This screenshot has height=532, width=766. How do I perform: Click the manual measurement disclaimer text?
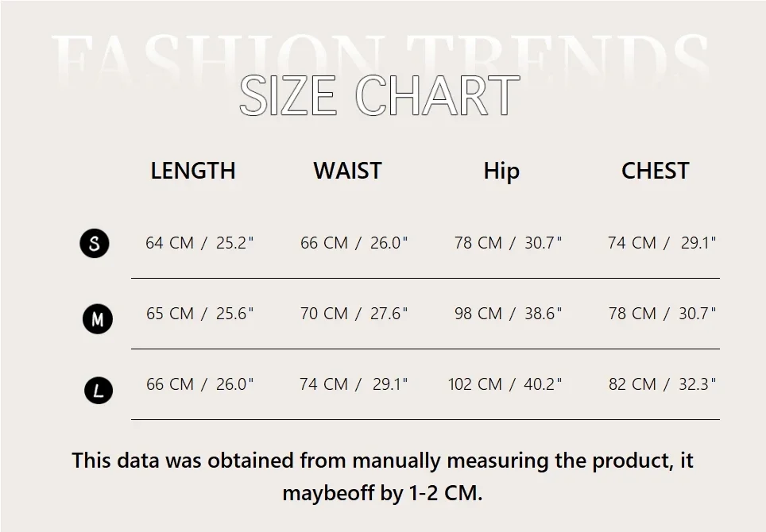(382, 476)
